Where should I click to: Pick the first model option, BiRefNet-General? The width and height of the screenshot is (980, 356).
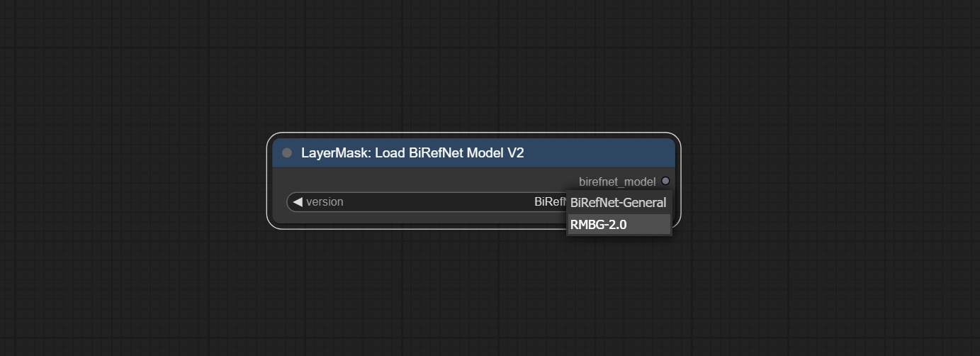pos(618,203)
